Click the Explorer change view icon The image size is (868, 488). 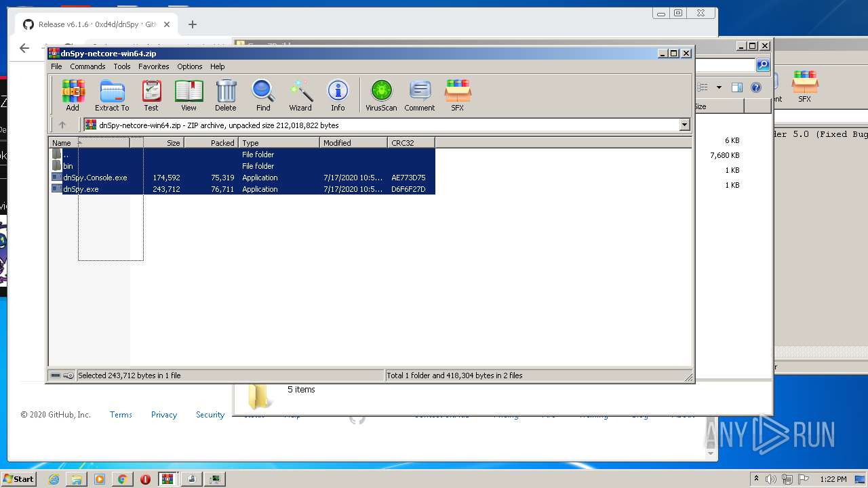point(703,87)
